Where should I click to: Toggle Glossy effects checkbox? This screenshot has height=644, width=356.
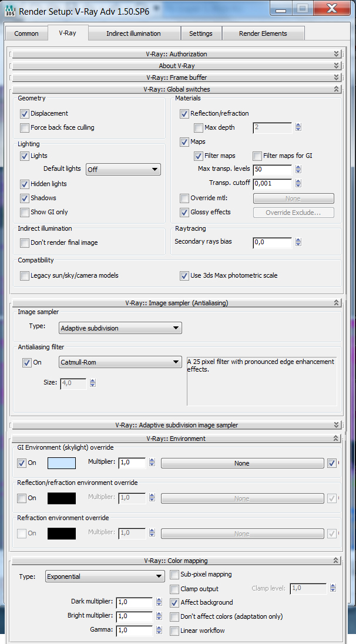(x=184, y=213)
